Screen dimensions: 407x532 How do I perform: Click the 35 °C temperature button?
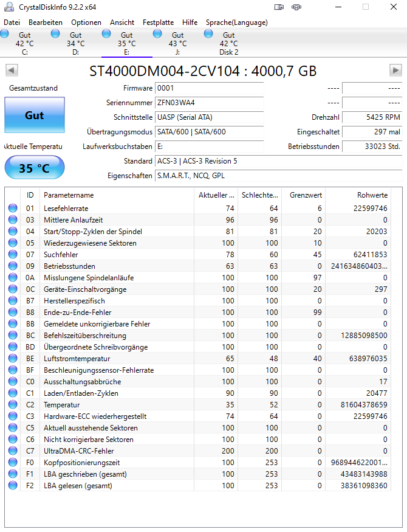[x=35, y=168]
